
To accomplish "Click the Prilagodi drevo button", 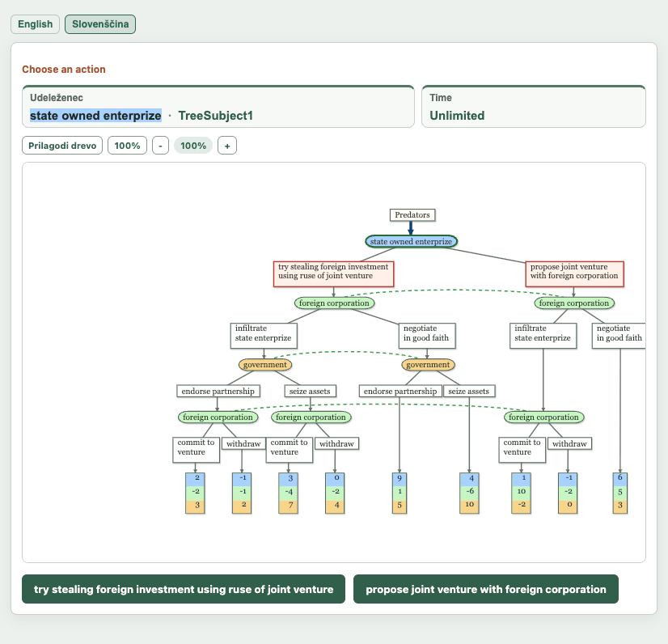I will click(62, 146).
